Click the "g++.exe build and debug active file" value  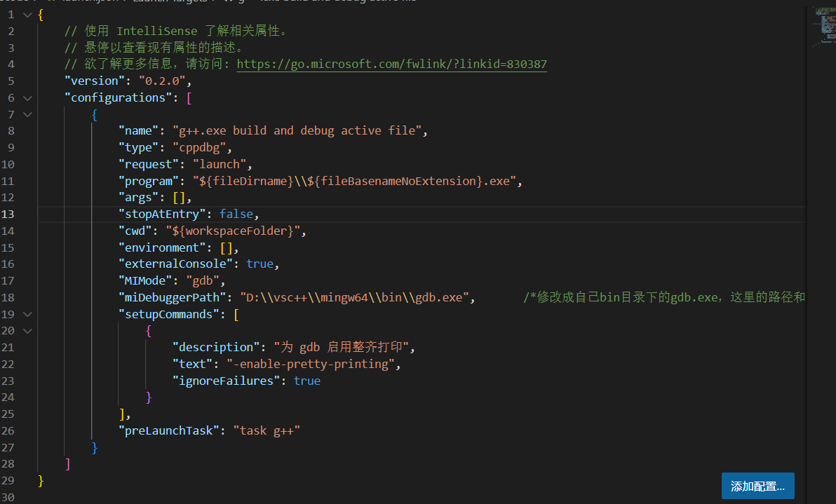pos(297,131)
